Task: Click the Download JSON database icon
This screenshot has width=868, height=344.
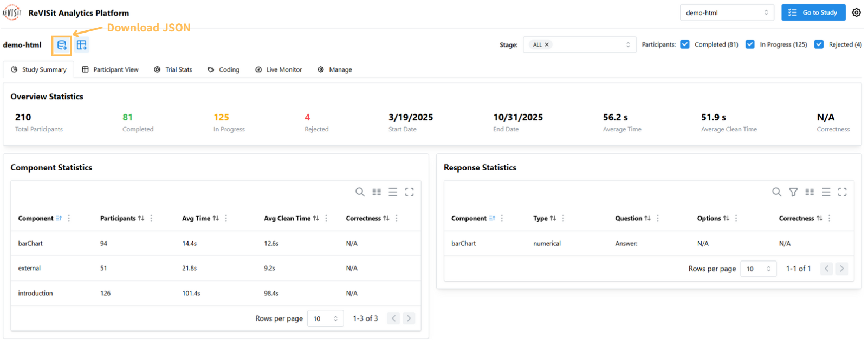Action: (x=62, y=45)
